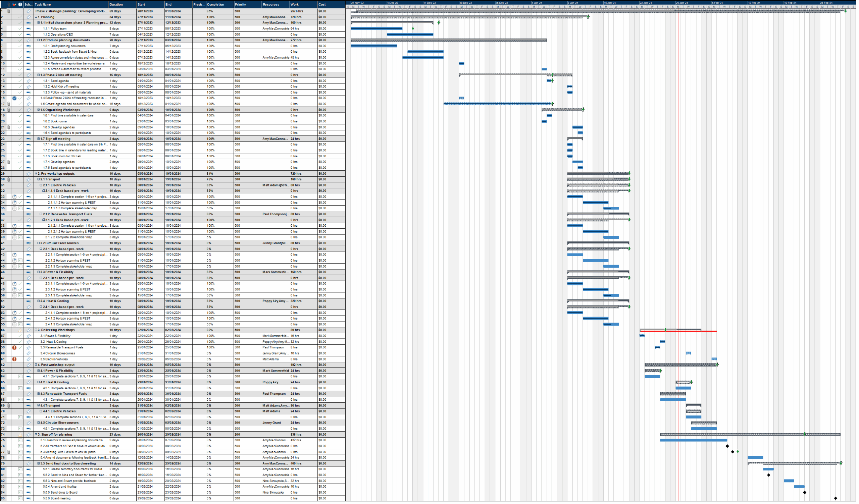Click the note icon on row 1
The image size is (859, 504).
click(9, 11)
